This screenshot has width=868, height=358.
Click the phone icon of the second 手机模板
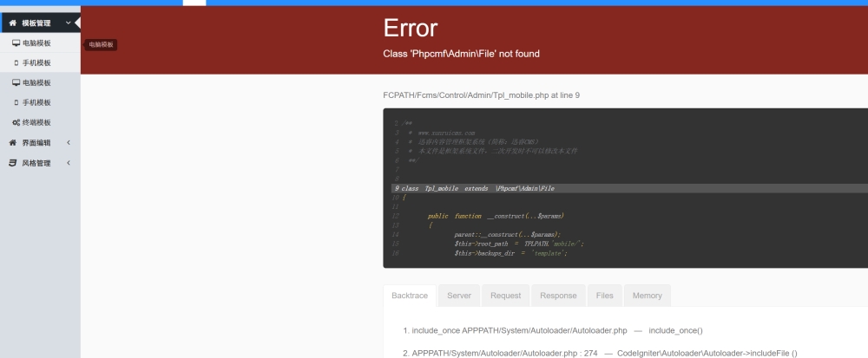[16, 102]
